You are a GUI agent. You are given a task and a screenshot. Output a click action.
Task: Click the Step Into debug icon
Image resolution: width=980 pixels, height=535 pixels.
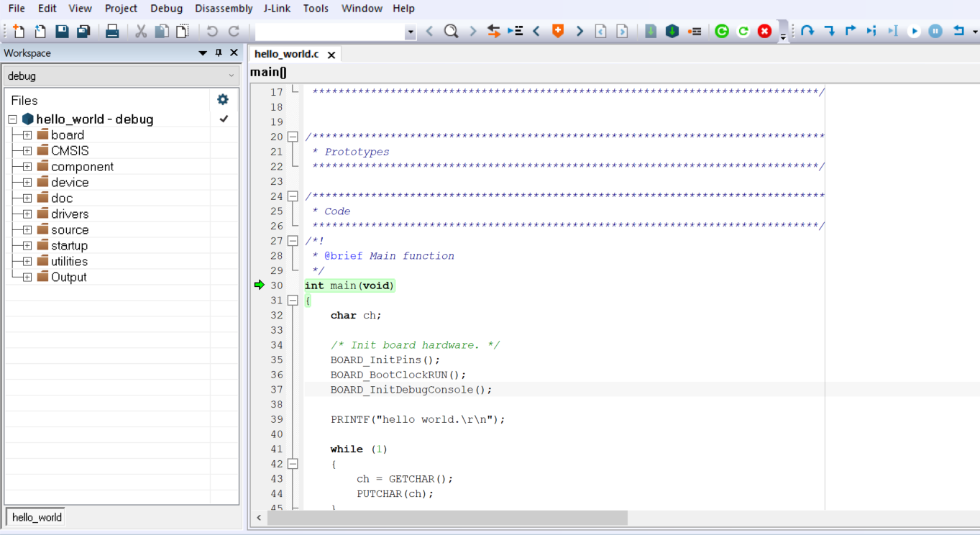point(829,31)
